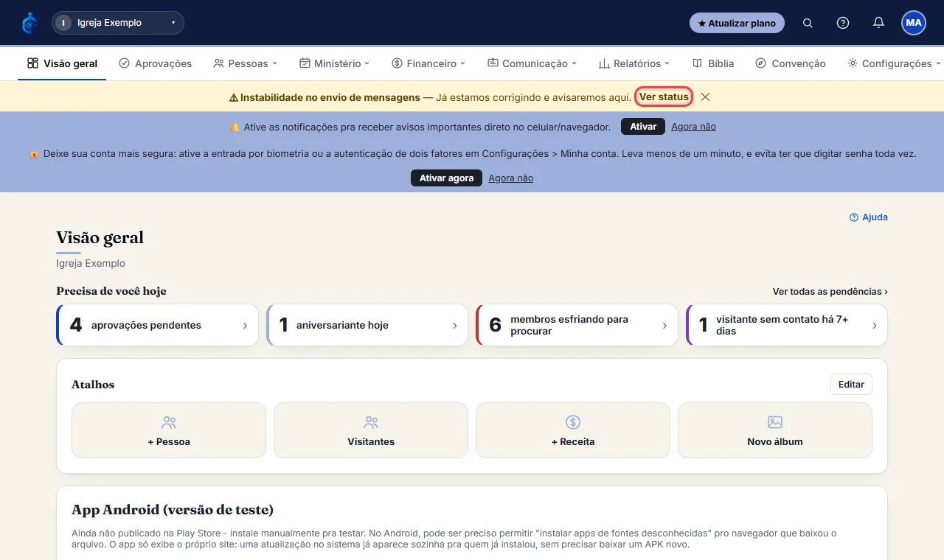Select the Visão geral tab
Image resolution: width=944 pixels, height=560 pixels.
tap(62, 63)
